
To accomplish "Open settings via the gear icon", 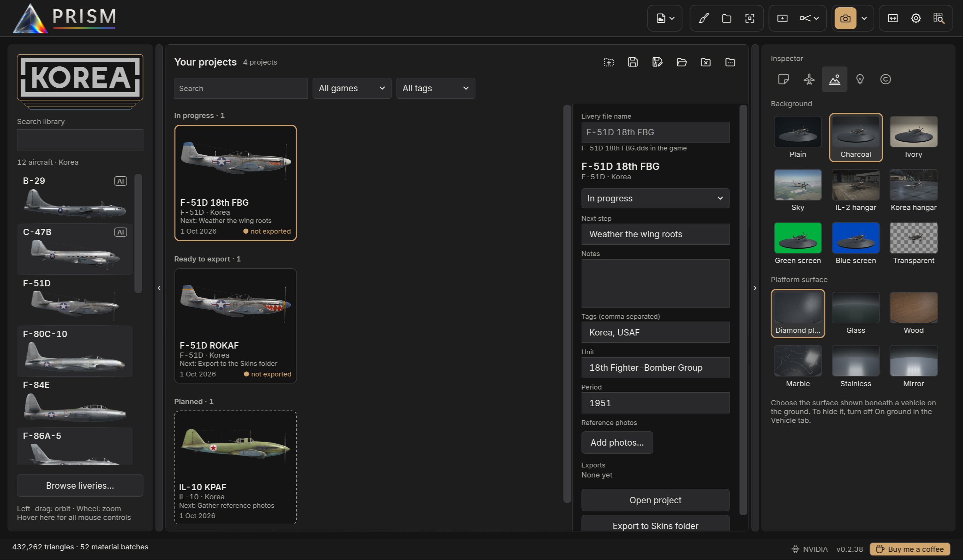I will pos(916,18).
